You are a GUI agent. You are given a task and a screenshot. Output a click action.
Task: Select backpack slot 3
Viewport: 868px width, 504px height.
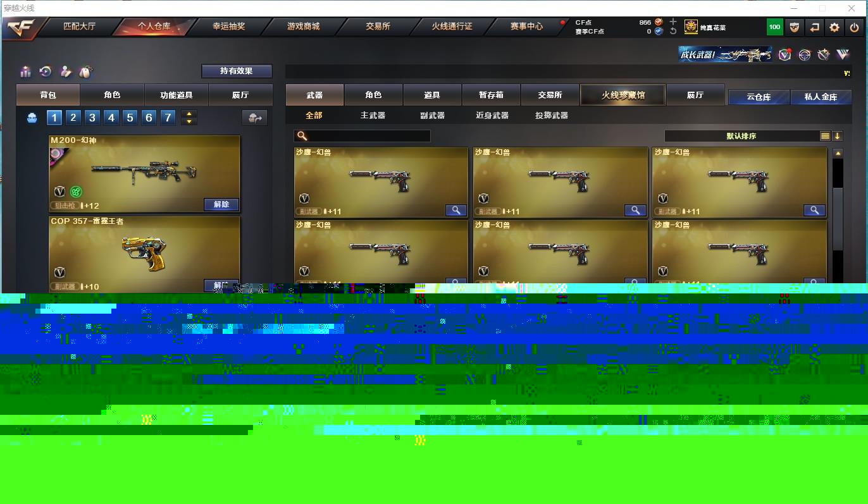[92, 118]
